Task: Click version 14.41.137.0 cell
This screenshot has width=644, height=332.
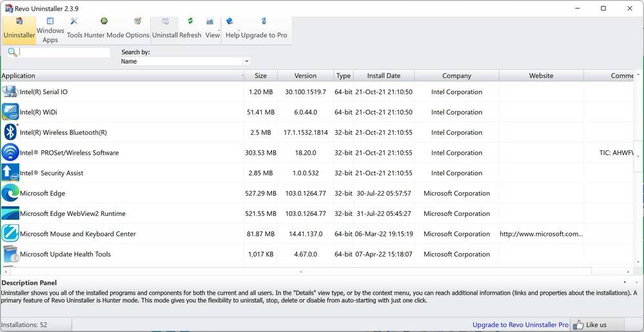Action: [x=305, y=234]
